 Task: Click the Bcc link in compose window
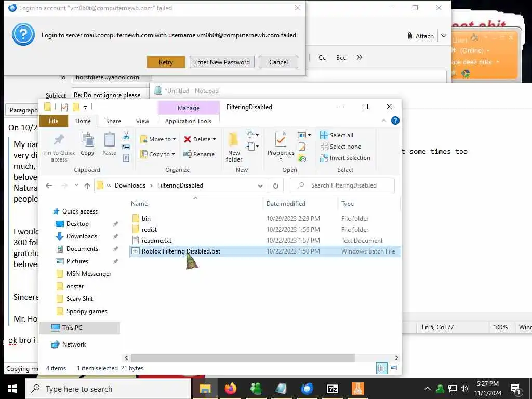coord(341,58)
